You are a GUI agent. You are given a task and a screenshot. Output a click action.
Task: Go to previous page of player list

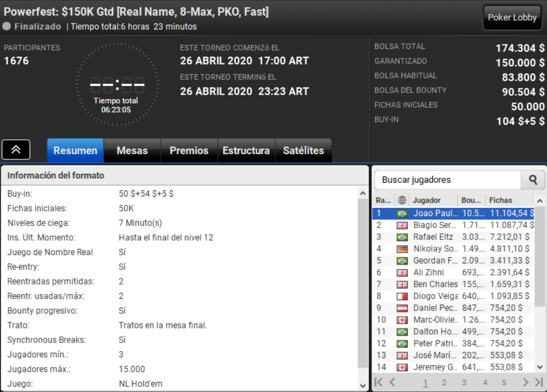(392, 382)
